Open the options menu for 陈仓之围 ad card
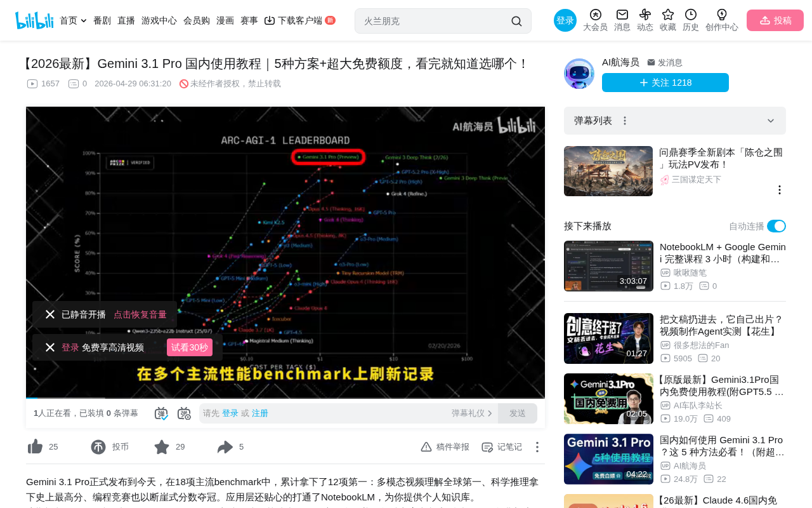 pos(780,190)
